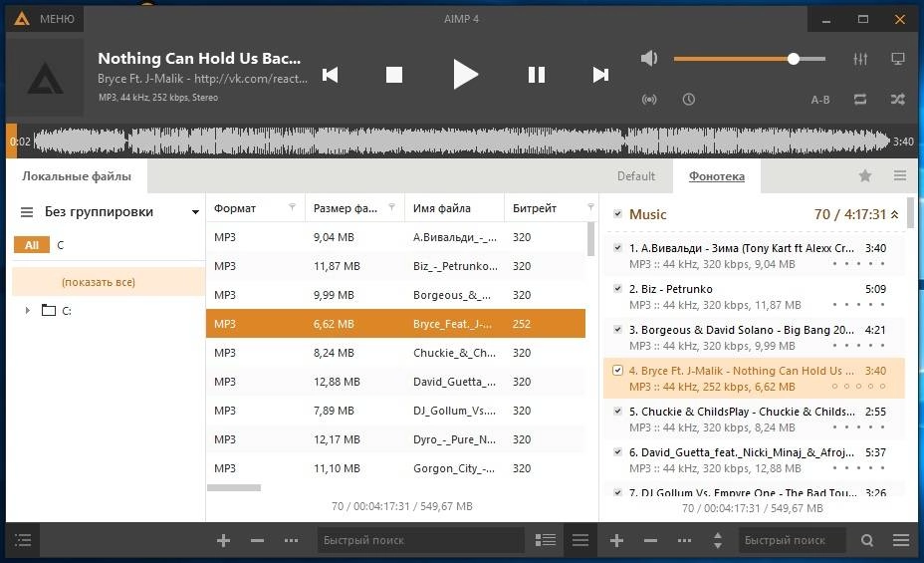
Task: Switch to the Default playlist tab
Action: tap(636, 176)
